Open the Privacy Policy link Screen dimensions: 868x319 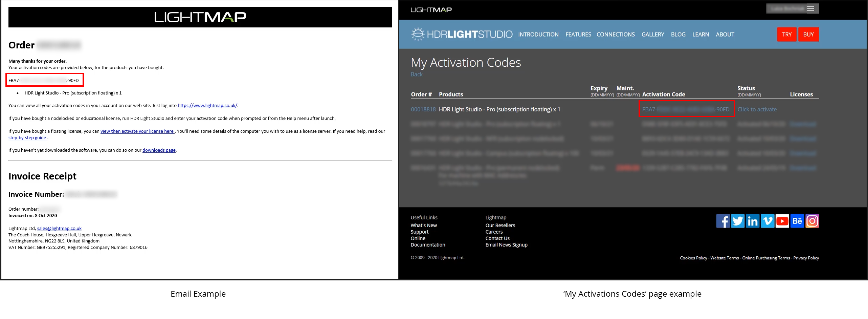[x=806, y=258]
